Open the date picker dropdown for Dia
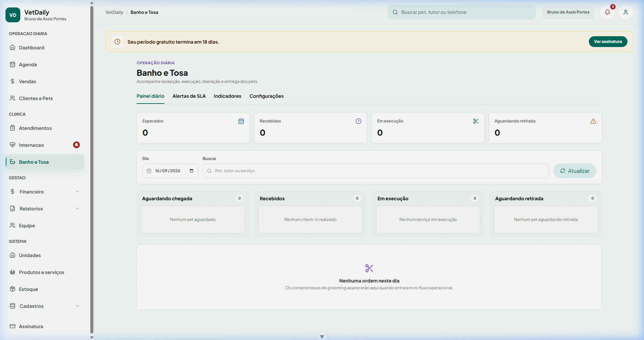Image resolution: width=644 pixels, height=340 pixels. (191, 171)
